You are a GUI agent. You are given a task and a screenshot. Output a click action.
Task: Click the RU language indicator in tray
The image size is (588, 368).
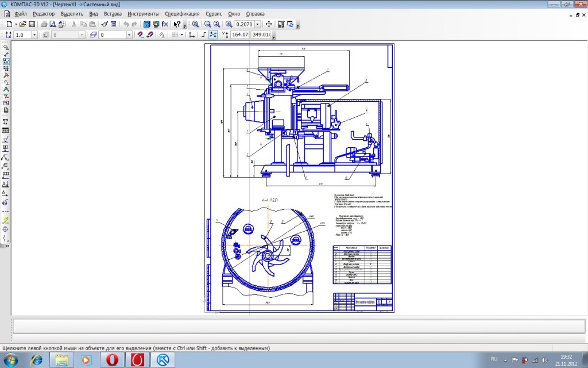coord(494,359)
